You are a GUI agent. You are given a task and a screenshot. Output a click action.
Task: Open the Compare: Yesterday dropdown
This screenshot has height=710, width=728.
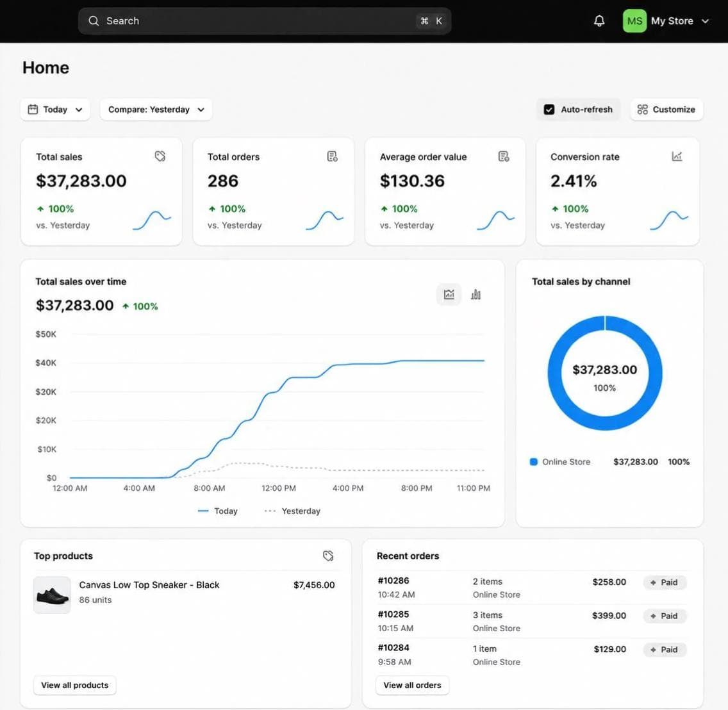156,110
